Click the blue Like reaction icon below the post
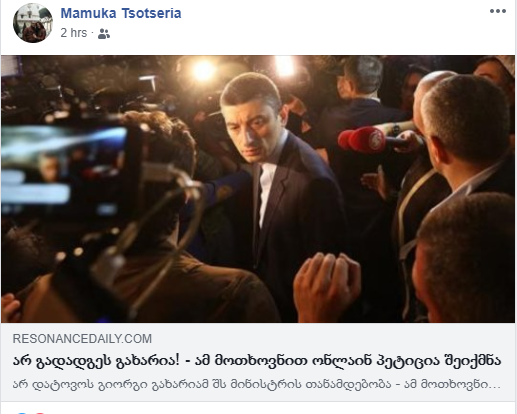This screenshot has height=414, width=517. [x=22, y=413]
